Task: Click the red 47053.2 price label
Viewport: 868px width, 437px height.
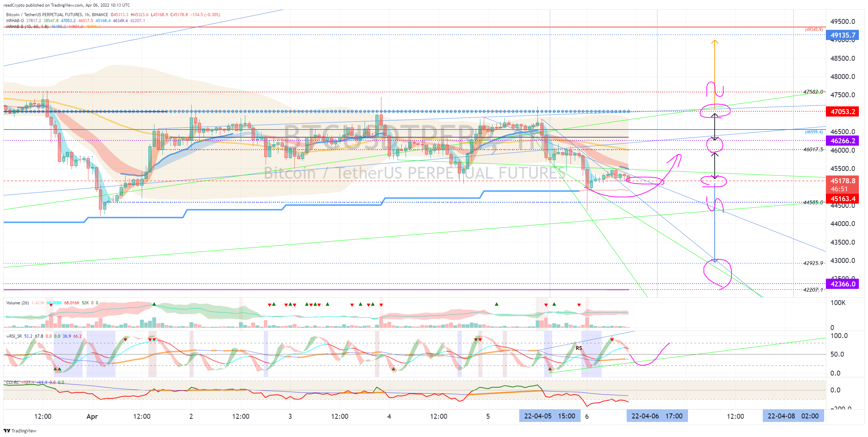Action: (842, 112)
